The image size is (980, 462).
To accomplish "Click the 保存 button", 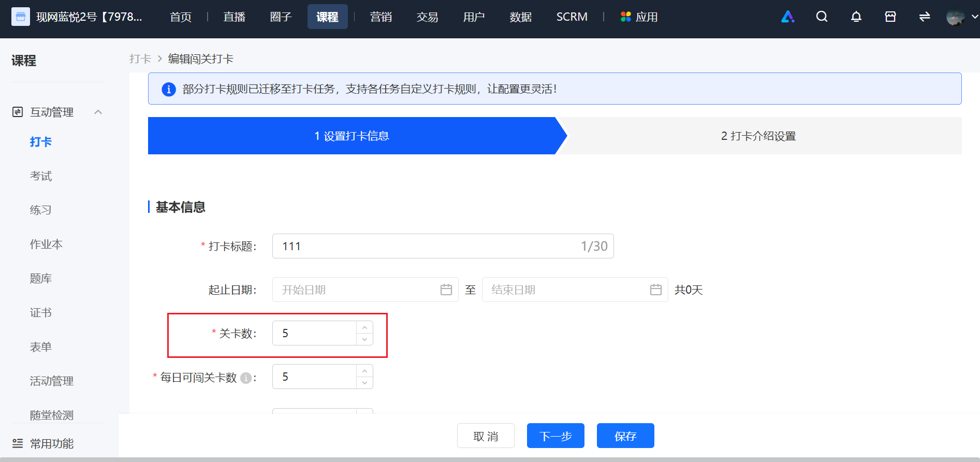I will [x=625, y=436].
